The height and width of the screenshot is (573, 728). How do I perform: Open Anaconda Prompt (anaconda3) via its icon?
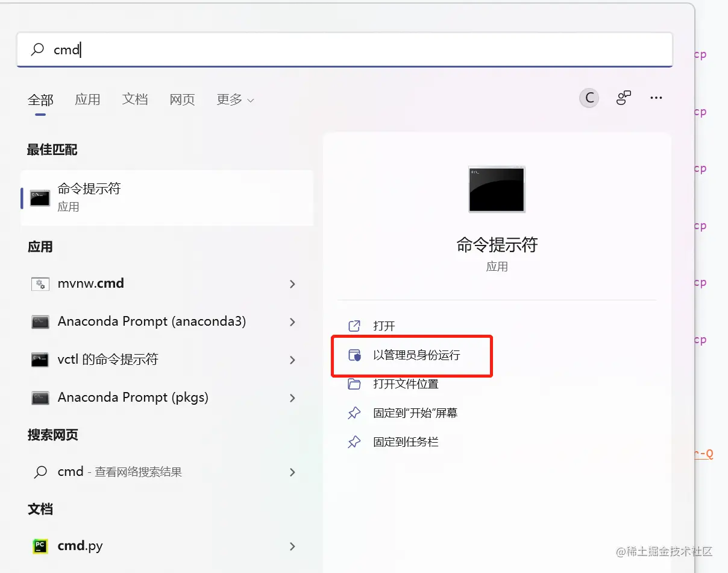(x=40, y=321)
